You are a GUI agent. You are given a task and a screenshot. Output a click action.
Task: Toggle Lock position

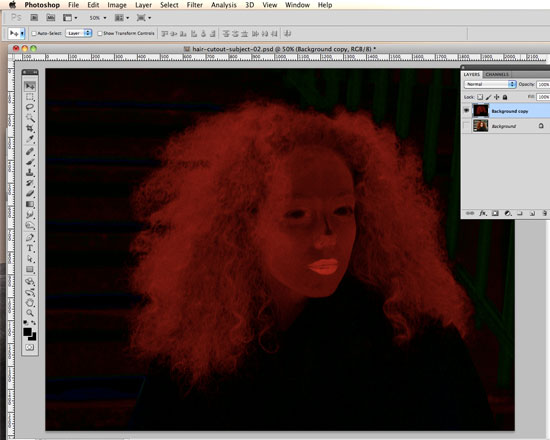tap(496, 97)
